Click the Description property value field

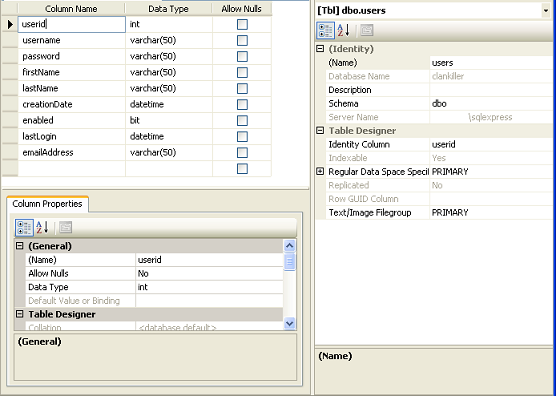(x=491, y=90)
